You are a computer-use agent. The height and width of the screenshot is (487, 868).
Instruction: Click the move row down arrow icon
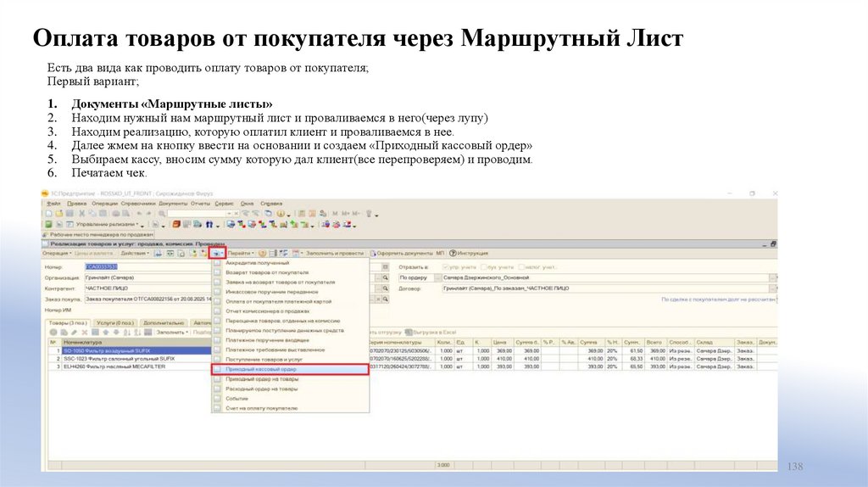click(116, 333)
